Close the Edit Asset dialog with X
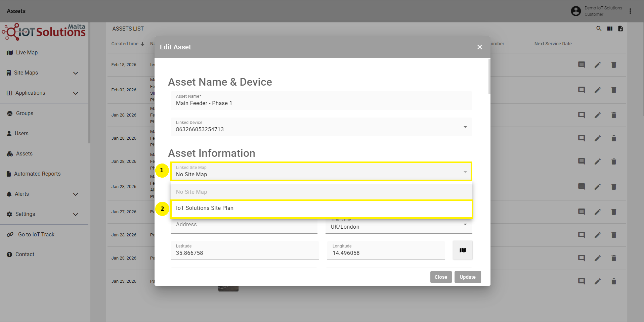 (480, 47)
